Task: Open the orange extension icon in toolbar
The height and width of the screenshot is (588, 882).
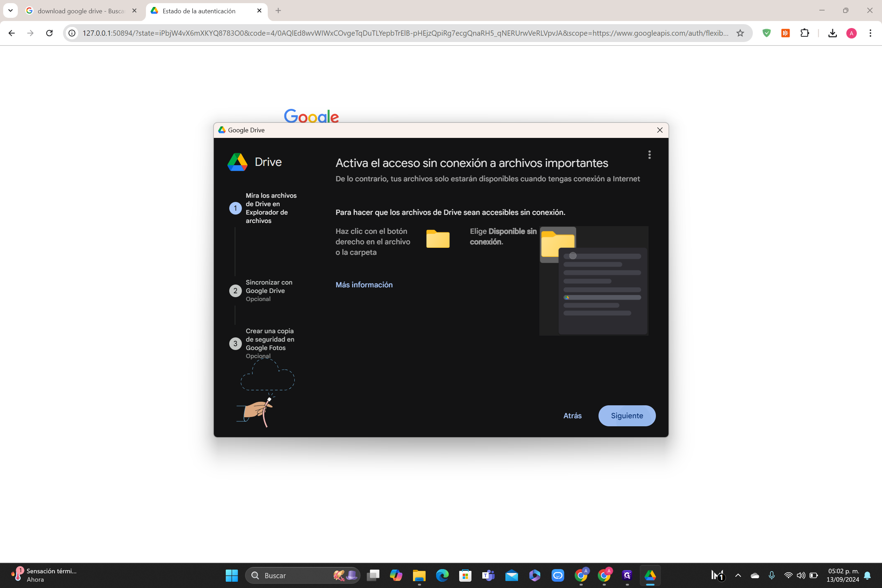Action: [x=786, y=33]
